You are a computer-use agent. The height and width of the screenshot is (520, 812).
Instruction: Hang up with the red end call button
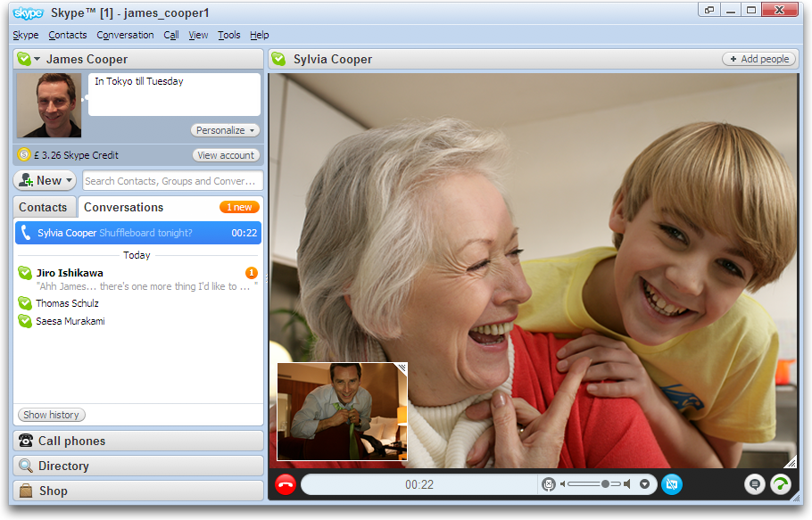coord(286,484)
